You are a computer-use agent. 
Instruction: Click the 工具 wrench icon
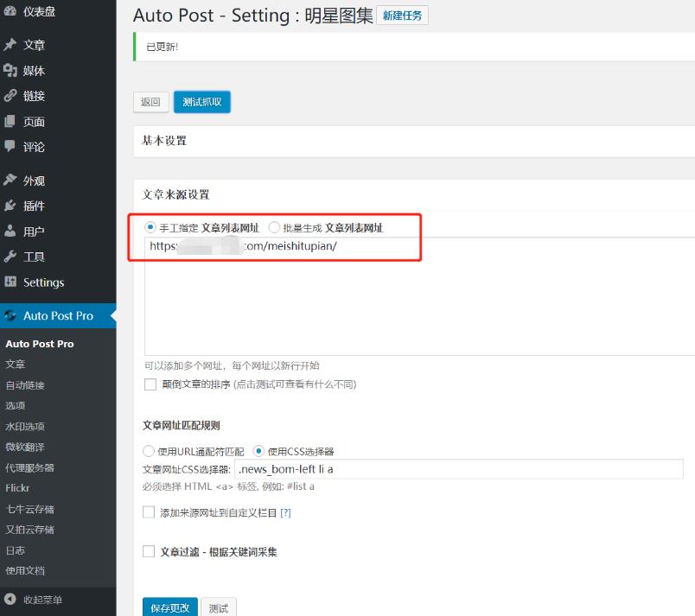tap(10, 257)
